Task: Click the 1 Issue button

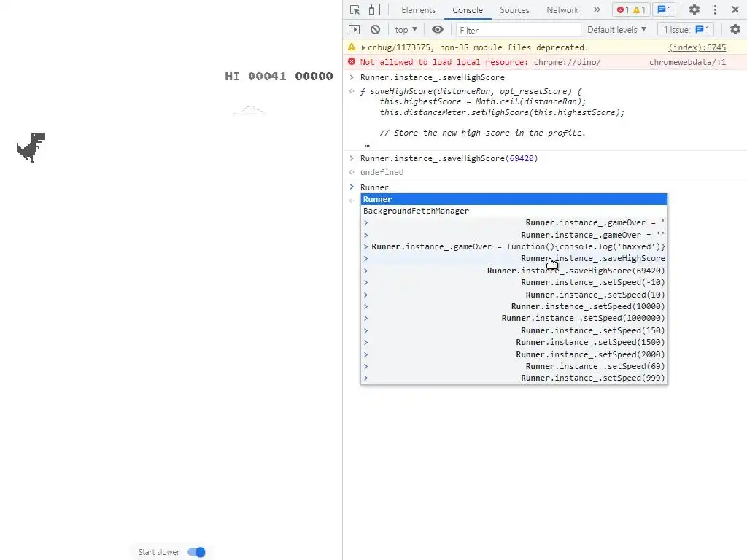Action: (686, 29)
